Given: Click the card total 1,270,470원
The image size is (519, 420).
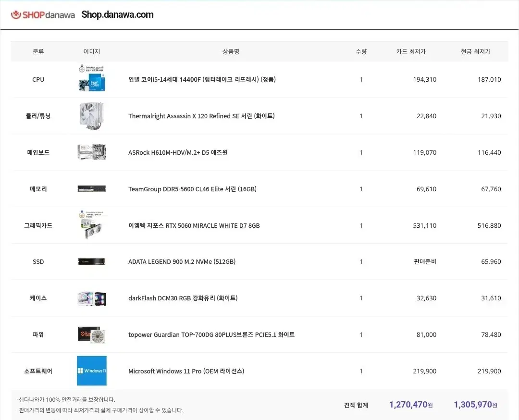Looking at the screenshot, I should pos(411,405).
